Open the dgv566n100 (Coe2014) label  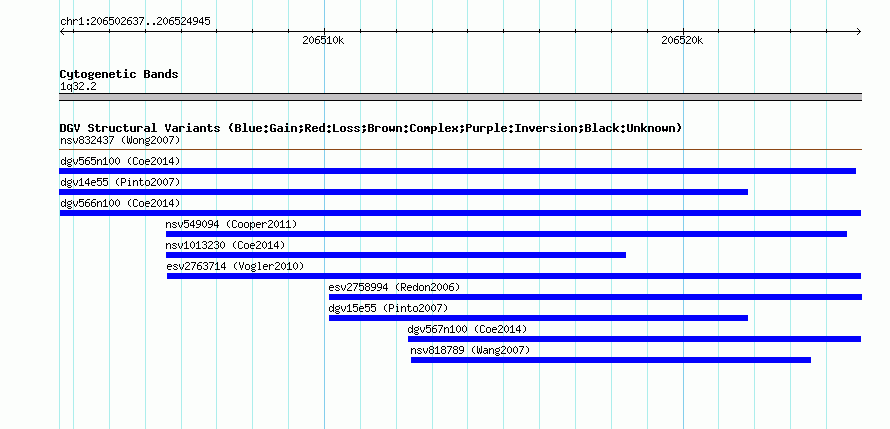pyautogui.click(x=120, y=203)
